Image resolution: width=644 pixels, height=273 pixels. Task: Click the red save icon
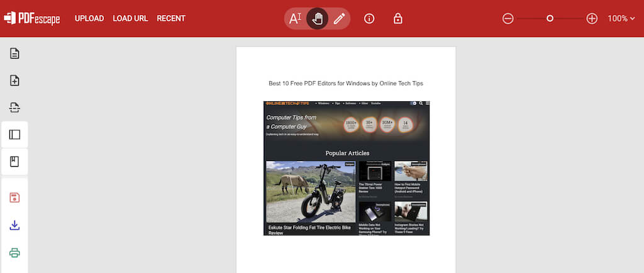(x=15, y=198)
